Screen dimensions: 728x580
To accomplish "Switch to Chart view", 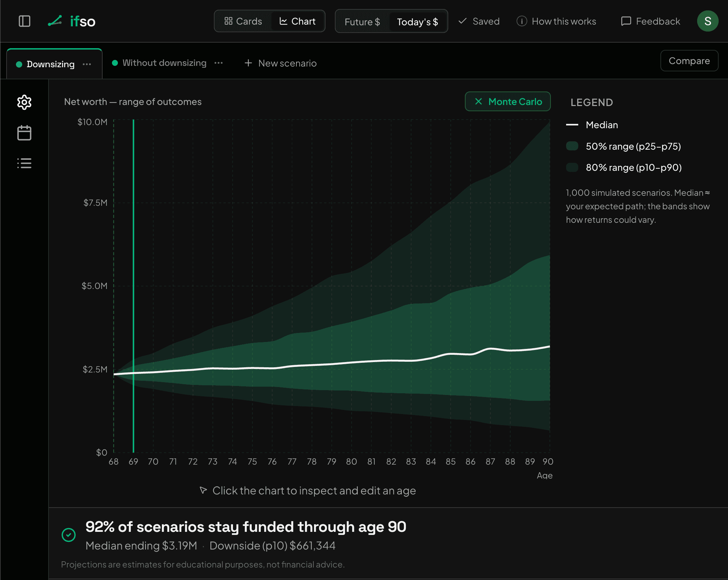I will pyautogui.click(x=297, y=21).
